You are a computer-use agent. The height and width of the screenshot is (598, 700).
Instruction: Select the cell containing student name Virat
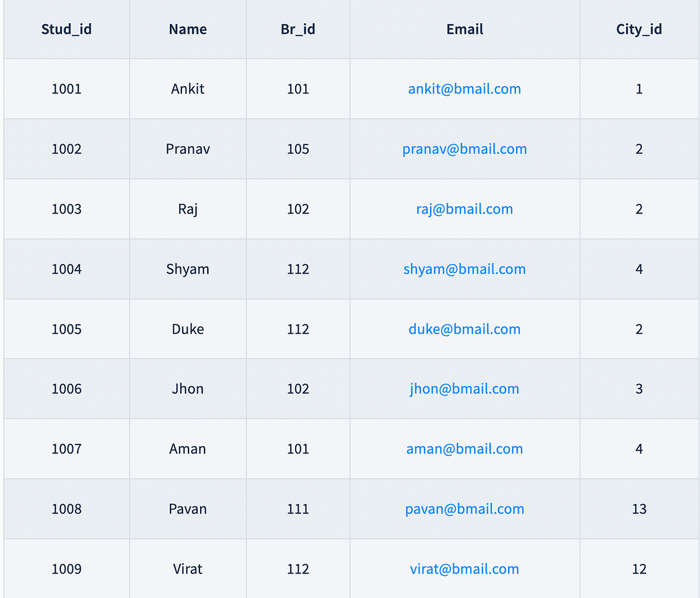(187, 569)
